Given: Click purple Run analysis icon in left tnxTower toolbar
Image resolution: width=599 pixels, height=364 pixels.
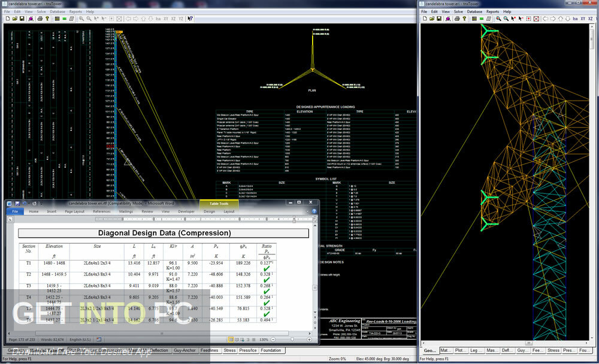Looking at the screenshot, I should click(31, 19).
